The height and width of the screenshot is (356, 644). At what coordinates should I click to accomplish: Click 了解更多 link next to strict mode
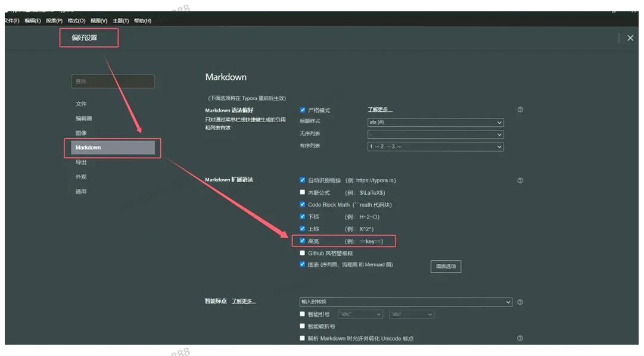click(x=380, y=110)
